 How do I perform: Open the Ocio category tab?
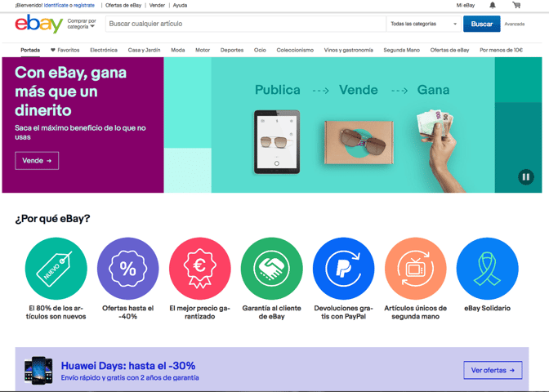pyautogui.click(x=260, y=50)
